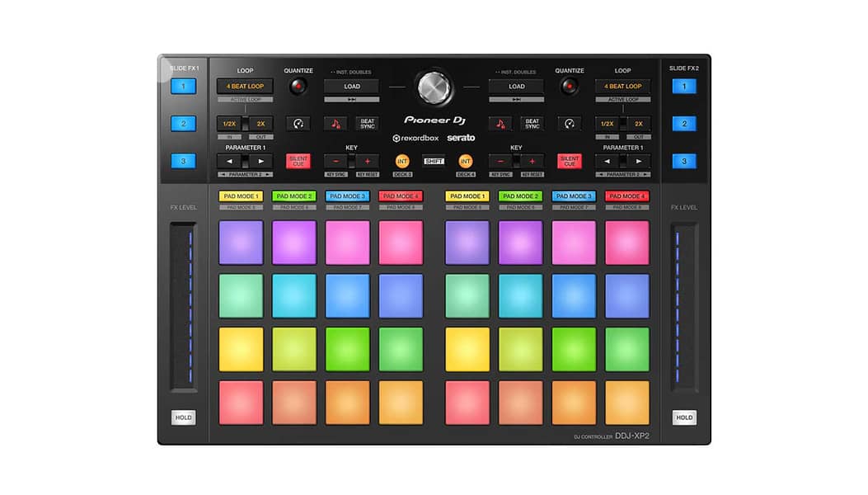The height and width of the screenshot is (495, 868).
Task: Toggle the Hold button under Slide FX1 strip
Action: 183,417
